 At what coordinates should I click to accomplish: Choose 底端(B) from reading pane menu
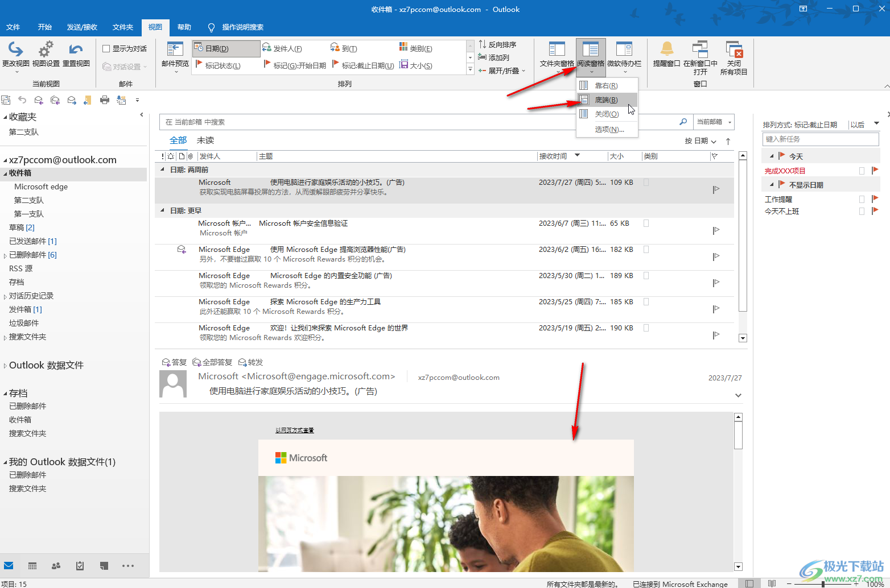607,100
